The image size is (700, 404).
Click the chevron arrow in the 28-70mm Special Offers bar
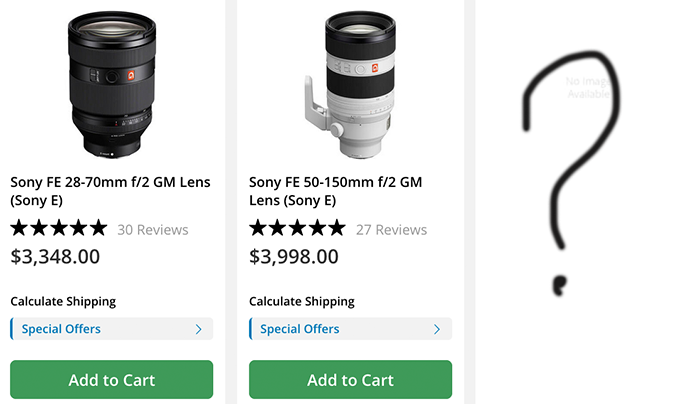tap(199, 329)
